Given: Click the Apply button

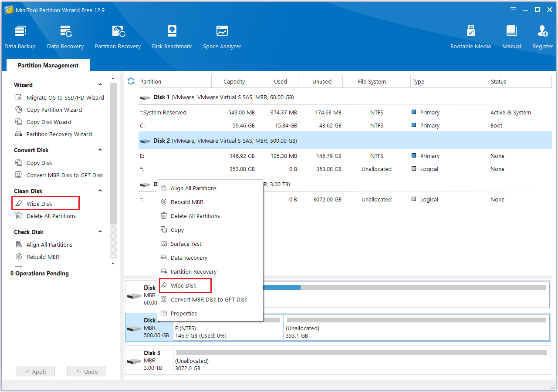Looking at the screenshot, I should 35,372.
